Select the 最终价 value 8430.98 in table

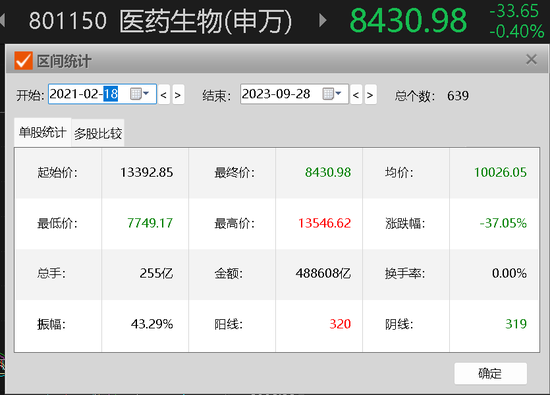[x=328, y=172]
